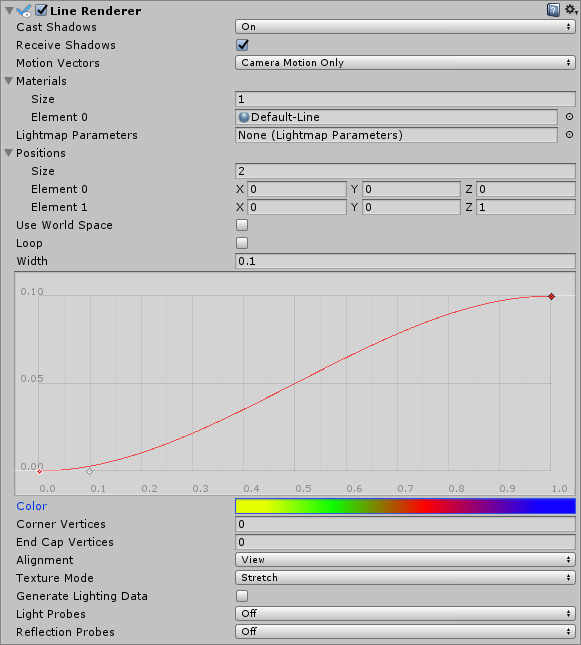581x645 pixels.
Task: Open the Cast Shadows dropdown
Action: [405, 27]
